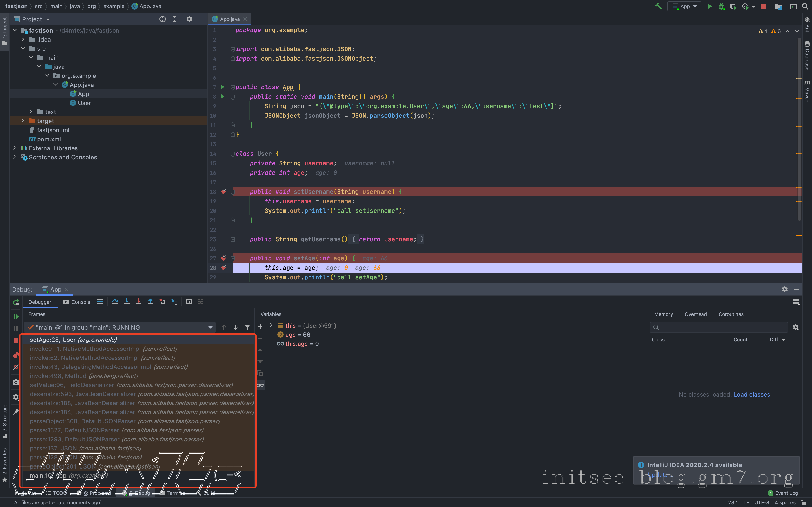
Task: Click the Load classes link
Action: click(x=752, y=394)
